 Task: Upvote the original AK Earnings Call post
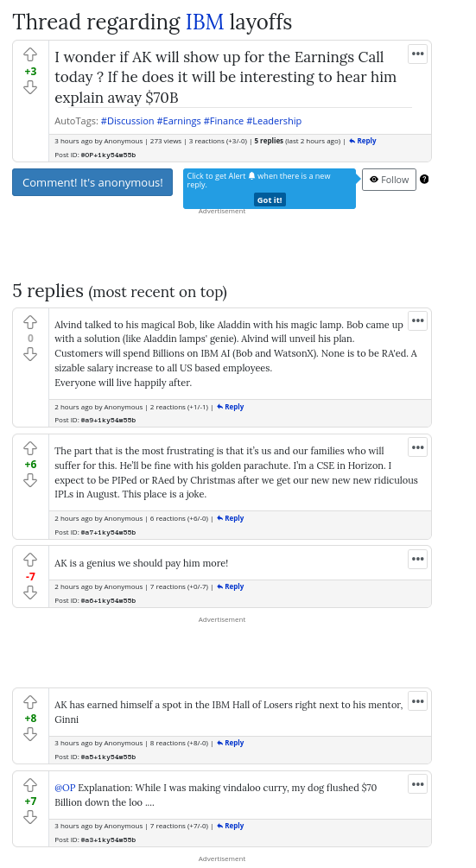[x=30, y=54]
